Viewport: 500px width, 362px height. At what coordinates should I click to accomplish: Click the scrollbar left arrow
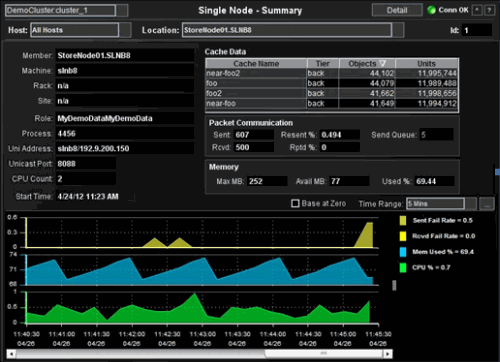(x=11, y=354)
